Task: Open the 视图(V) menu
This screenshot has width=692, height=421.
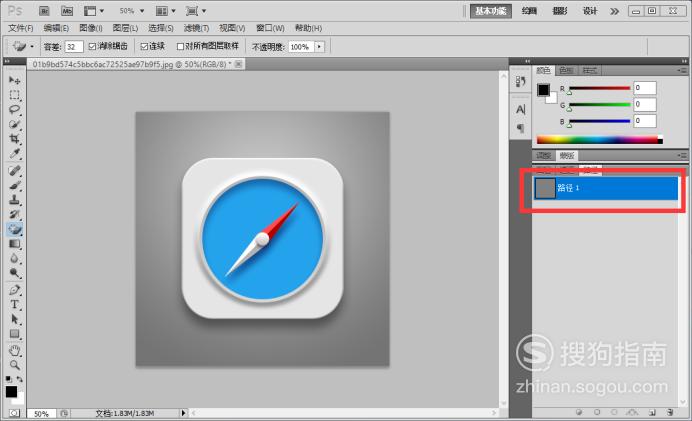Action: pos(232,28)
